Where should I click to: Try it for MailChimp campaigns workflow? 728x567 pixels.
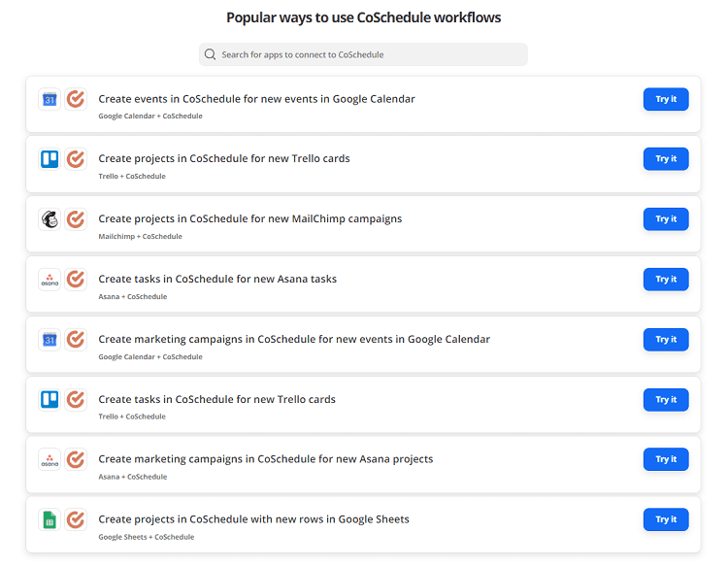(x=666, y=219)
